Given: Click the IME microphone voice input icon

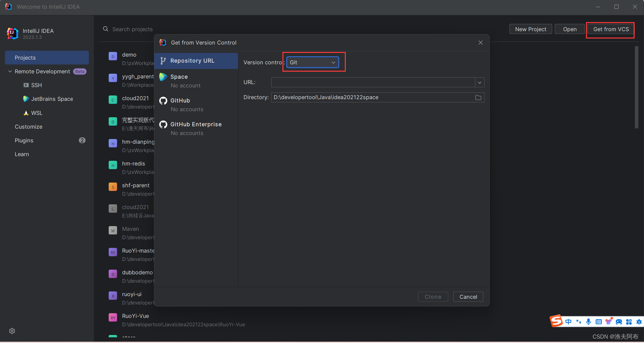Looking at the screenshot, I should click(x=588, y=322).
